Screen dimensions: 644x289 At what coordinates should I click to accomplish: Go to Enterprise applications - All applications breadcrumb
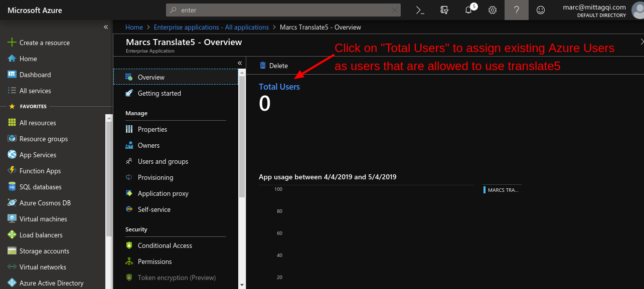coord(211,27)
